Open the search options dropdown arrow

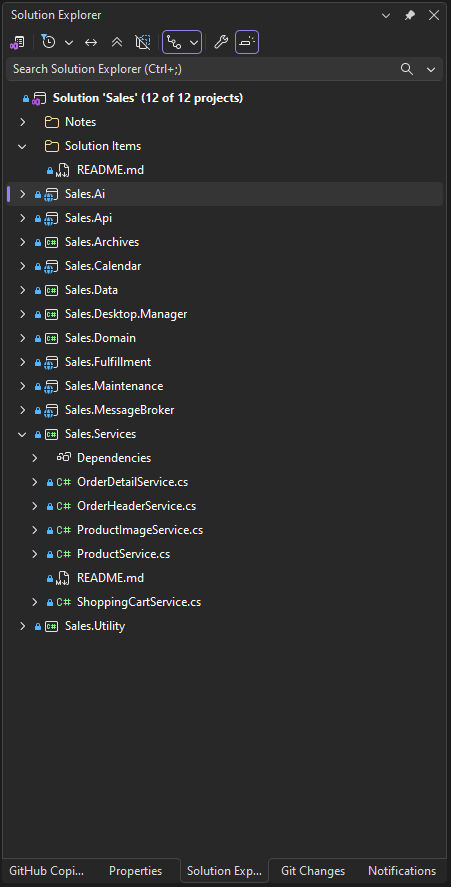(431, 69)
